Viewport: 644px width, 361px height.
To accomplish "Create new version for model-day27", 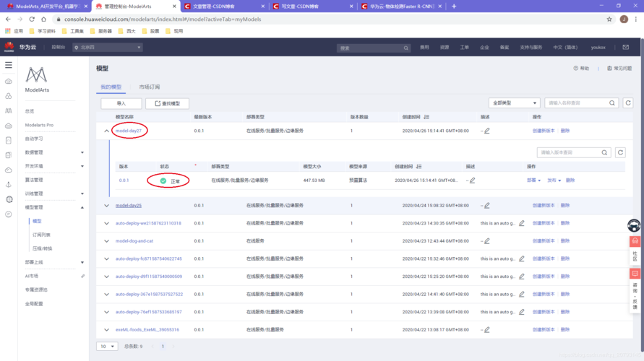I will pyautogui.click(x=544, y=131).
